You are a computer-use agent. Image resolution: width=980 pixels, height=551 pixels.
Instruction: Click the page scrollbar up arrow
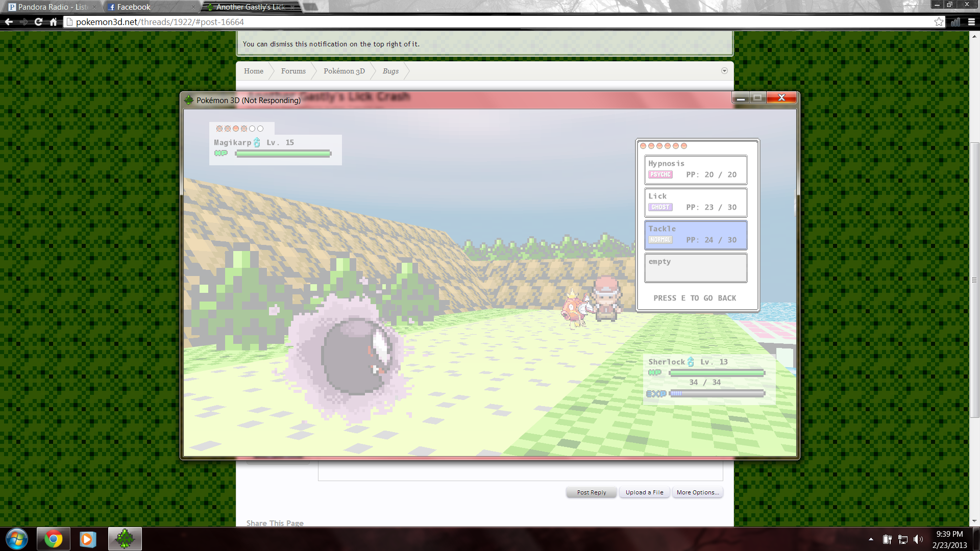pos(974,36)
